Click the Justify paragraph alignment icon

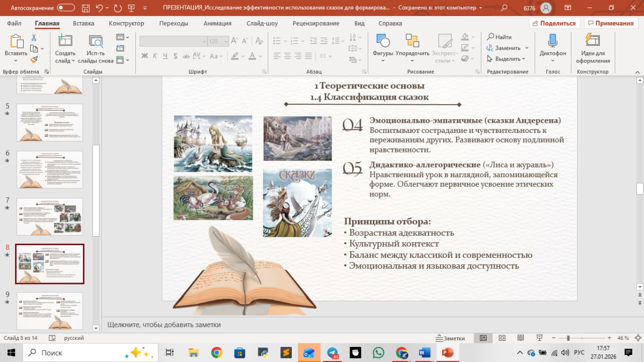click(x=308, y=56)
